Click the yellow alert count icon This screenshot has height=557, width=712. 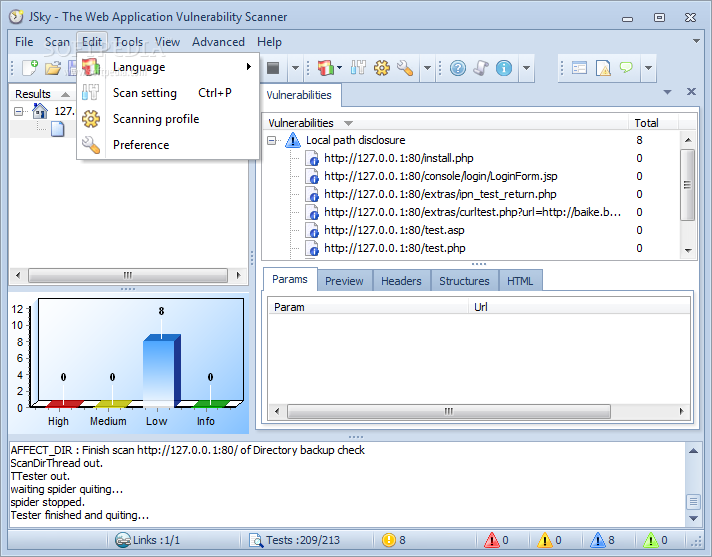pyautogui.click(x=389, y=540)
